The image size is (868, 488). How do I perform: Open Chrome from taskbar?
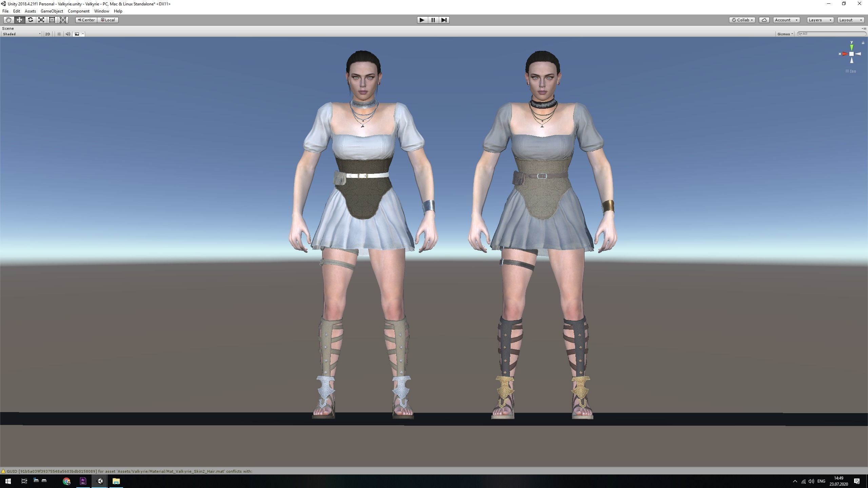(x=66, y=481)
